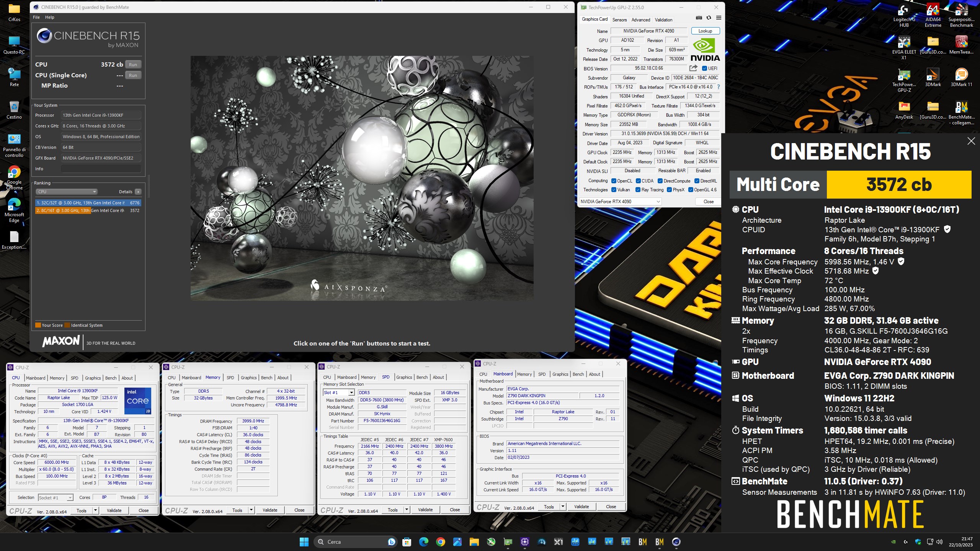
Task: Run the CPU multi-core test
Action: coord(133,65)
